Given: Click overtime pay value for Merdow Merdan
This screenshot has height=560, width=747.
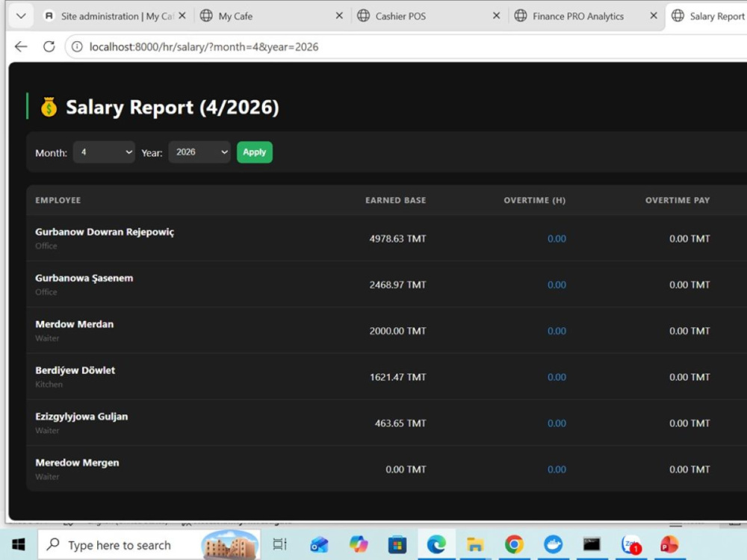Looking at the screenshot, I should pyautogui.click(x=689, y=331).
